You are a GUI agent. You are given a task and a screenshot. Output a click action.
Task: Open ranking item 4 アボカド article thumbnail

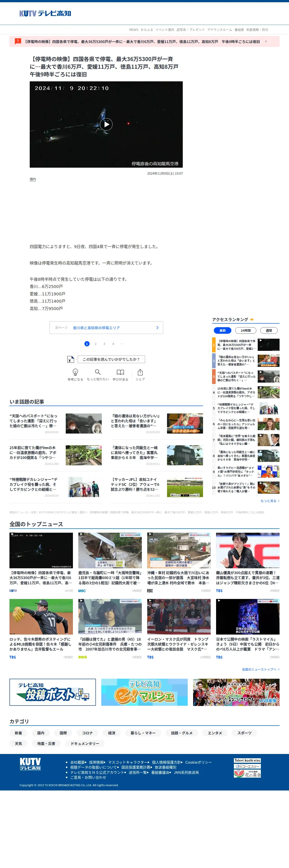click(x=269, y=393)
